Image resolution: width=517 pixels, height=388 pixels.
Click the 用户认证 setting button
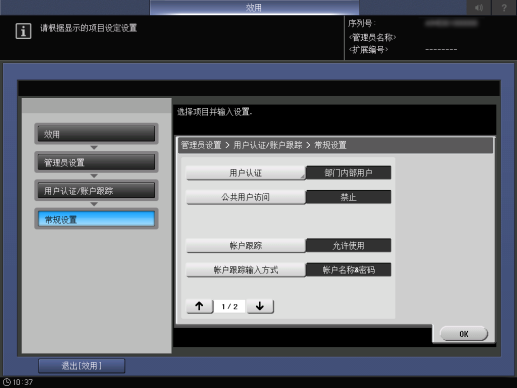coord(246,173)
